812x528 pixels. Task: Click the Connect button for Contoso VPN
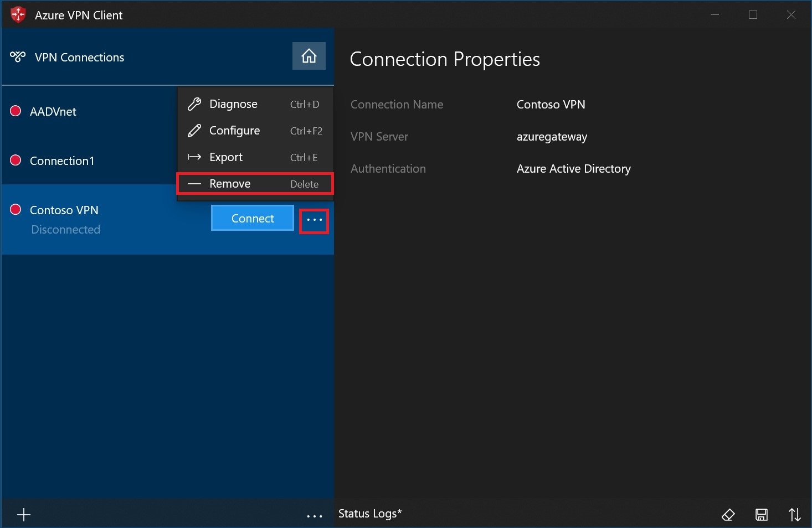coord(252,218)
